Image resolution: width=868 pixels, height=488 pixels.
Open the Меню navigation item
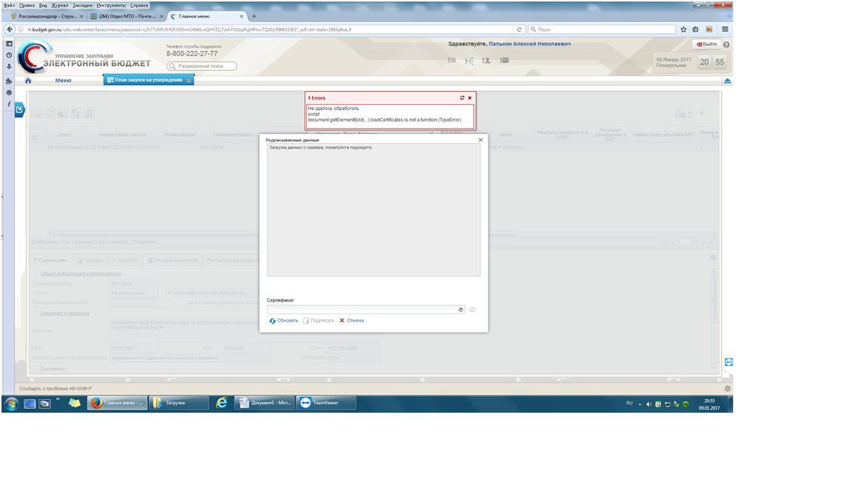(x=63, y=81)
